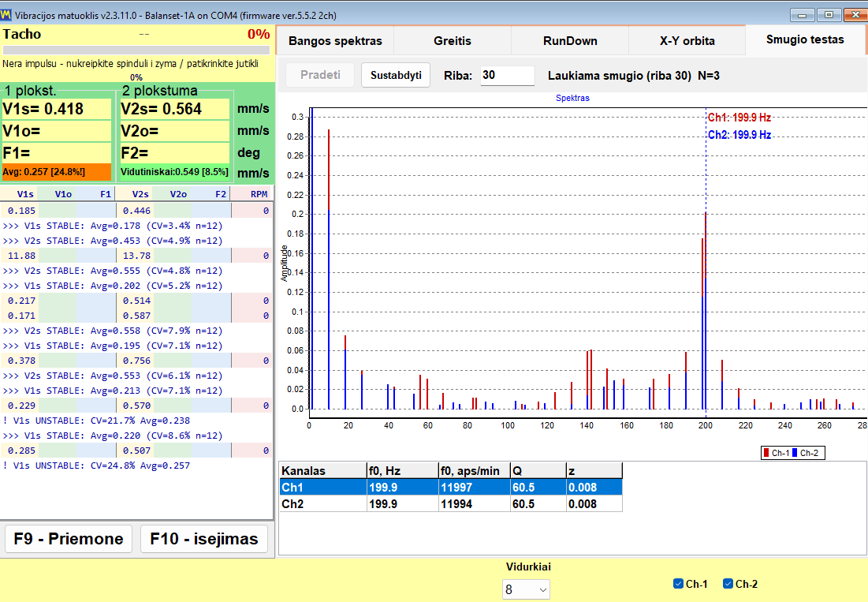Click the application icon in the title bar

(6, 15)
